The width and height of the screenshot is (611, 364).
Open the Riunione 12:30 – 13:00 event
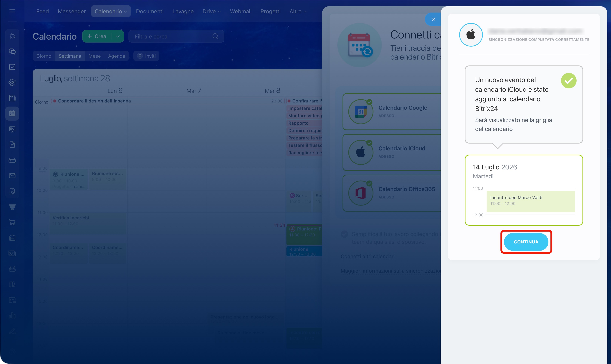(x=304, y=251)
